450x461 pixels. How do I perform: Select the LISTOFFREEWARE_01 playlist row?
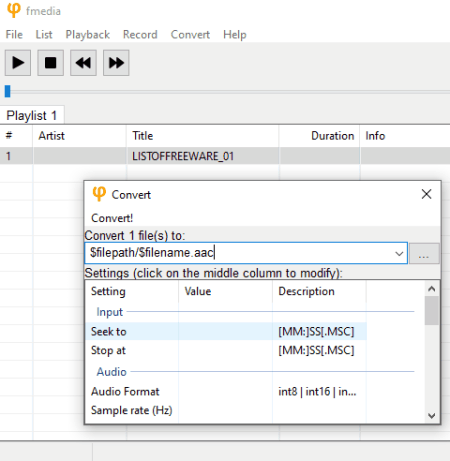[225, 156]
